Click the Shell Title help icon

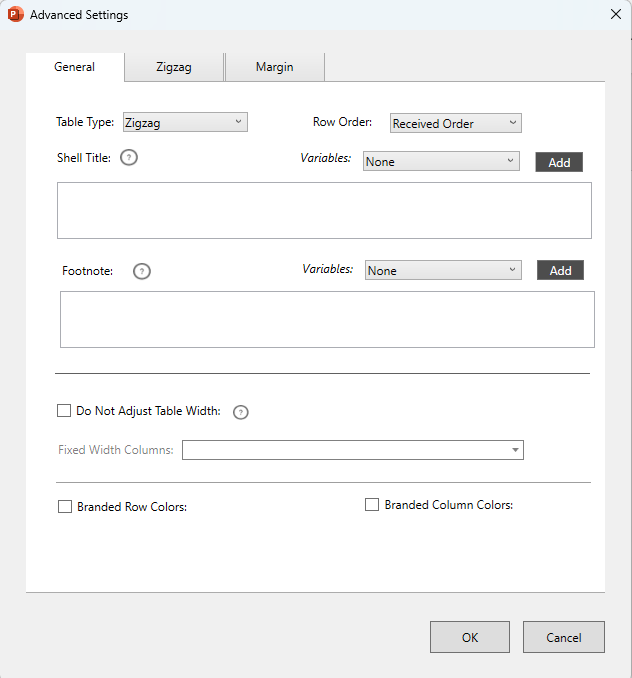coord(129,158)
